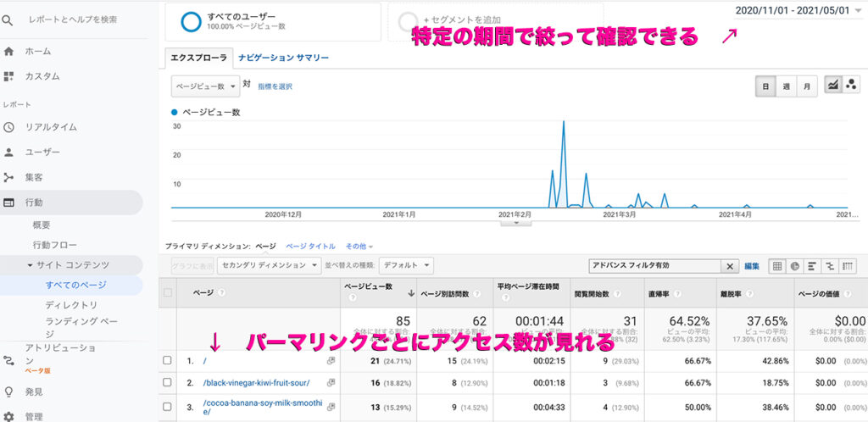Click help icon next to 直帰率 column
Screen dimensions: 868x422
(x=677, y=294)
